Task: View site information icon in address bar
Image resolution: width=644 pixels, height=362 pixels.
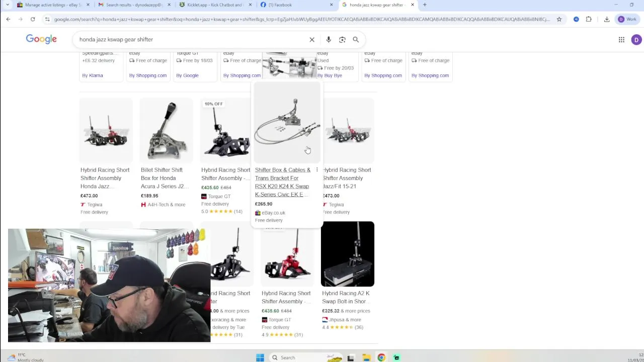Action: 47,19
